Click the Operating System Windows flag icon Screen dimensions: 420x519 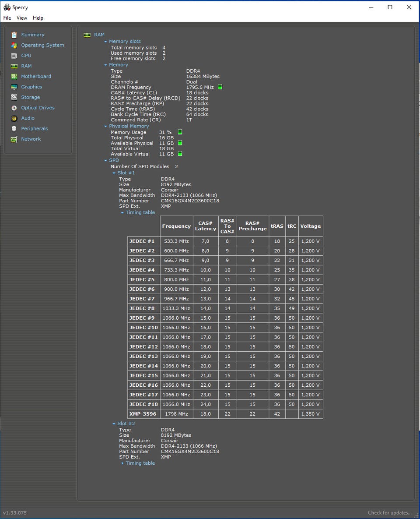14,46
